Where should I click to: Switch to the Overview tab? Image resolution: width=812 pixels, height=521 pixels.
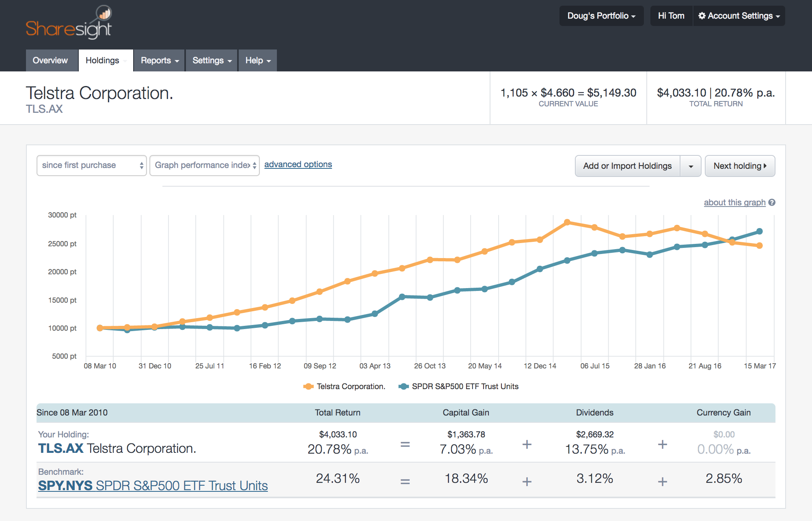[x=50, y=60]
